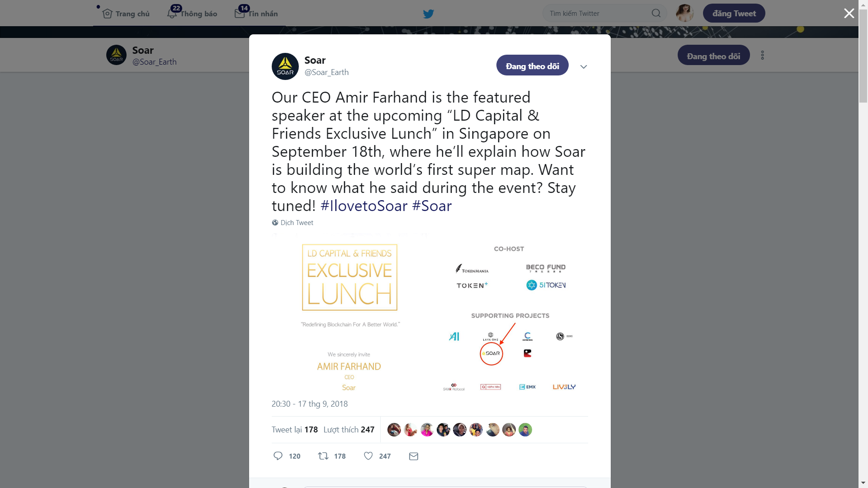Toggle following button inside tweet modal
868x488 pixels.
532,66
